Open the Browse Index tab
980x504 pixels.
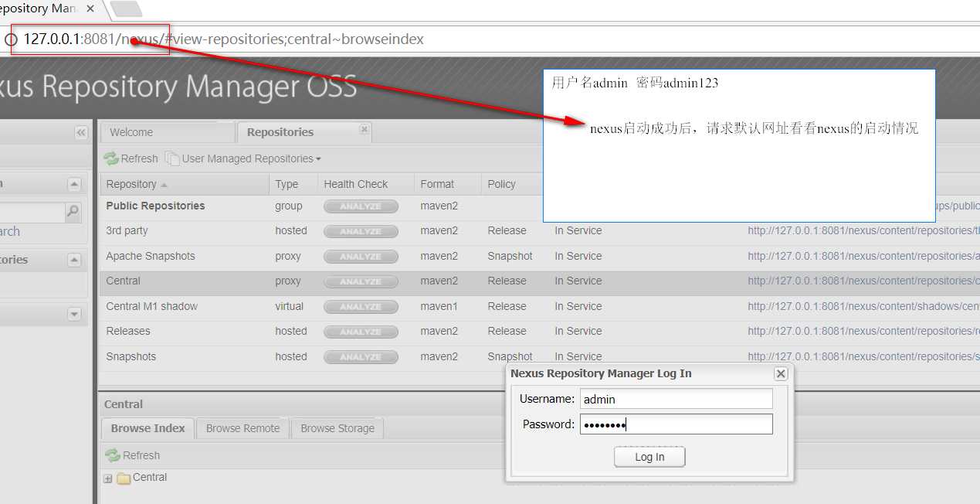148,428
